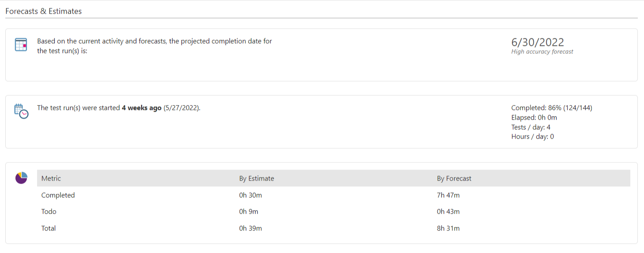644x253 pixels.
Task: Click the bold '4 weeks ago' text
Action: point(142,108)
